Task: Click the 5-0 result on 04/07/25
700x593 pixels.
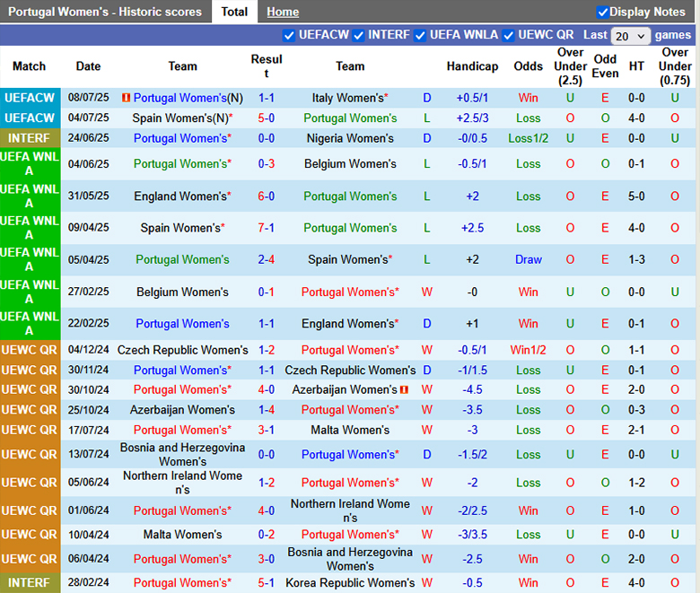Action: tap(266, 118)
